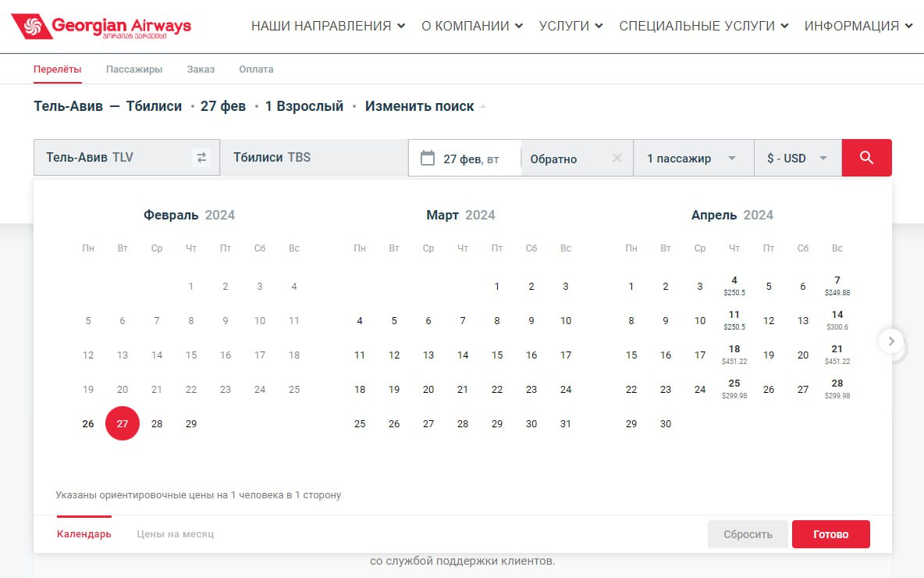Image resolution: width=924 pixels, height=578 pixels.
Task: Choose February 28 as the date
Action: point(157,424)
